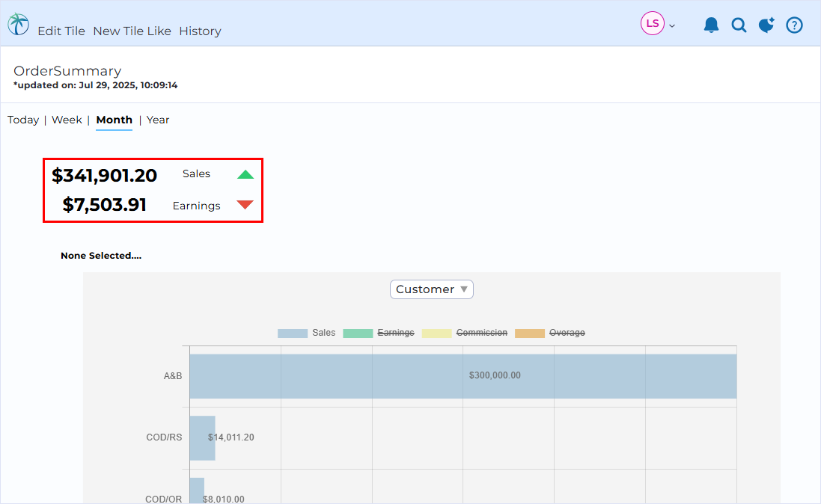Viewport: 821px width, 504px height.
Task: Click the COD/OR axis label
Action: (x=163, y=499)
